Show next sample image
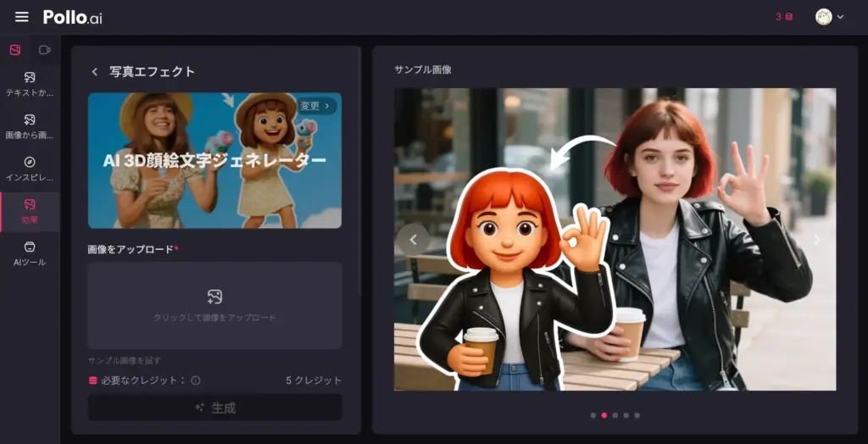 (817, 240)
